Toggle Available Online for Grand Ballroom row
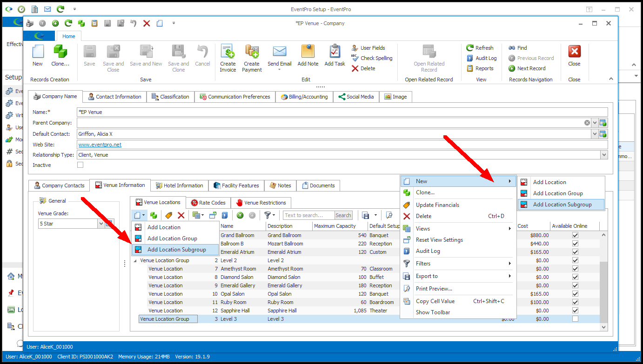 coord(575,235)
